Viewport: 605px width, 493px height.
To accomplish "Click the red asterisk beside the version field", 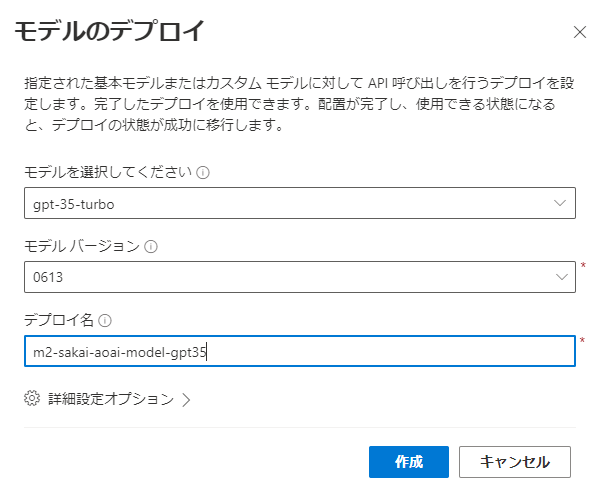I will [x=583, y=266].
